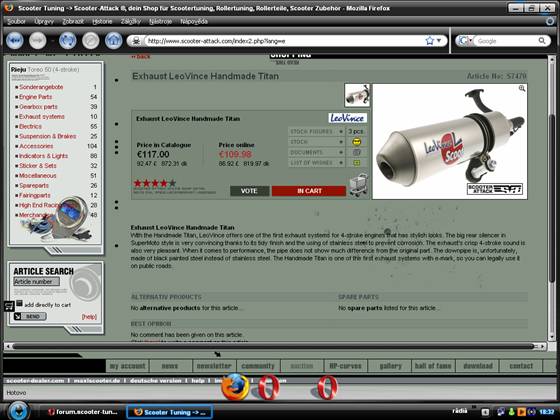This screenshot has height=420, width=560.
Task: Click the SEND button in Article Search
Action: click(30, 316)
